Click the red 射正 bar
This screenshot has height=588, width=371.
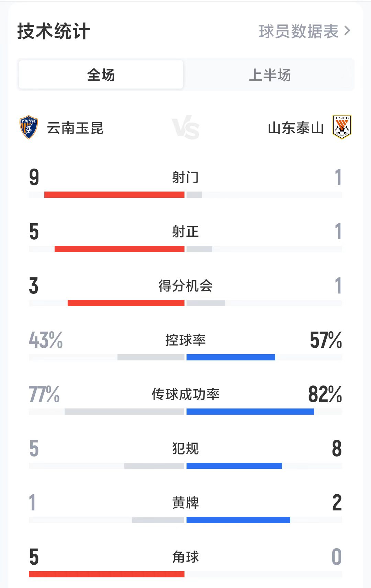point(120,249)
